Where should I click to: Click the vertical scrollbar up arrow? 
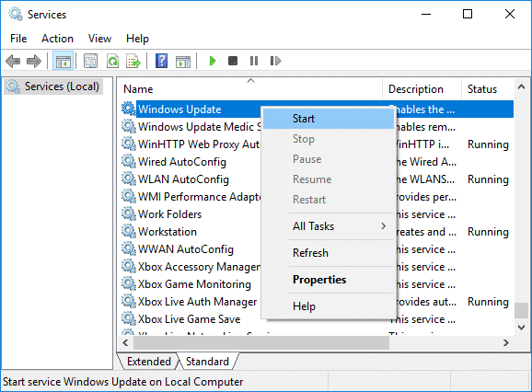pos(522,86)
